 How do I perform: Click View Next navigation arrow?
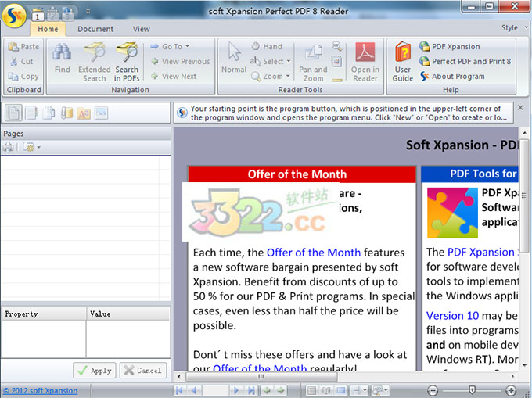point(174,77)
